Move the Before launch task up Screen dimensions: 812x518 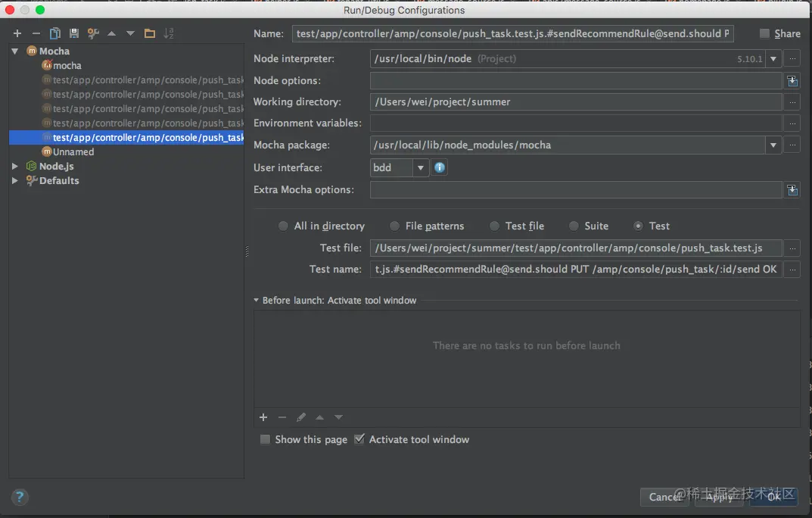coord(319,417)
